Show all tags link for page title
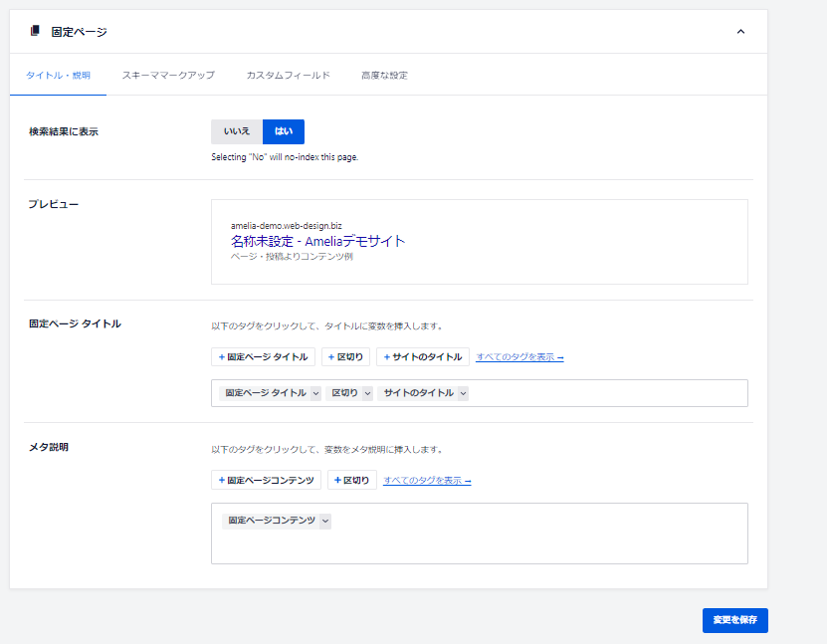Viewport: 827px width, 644px height. 519,357
